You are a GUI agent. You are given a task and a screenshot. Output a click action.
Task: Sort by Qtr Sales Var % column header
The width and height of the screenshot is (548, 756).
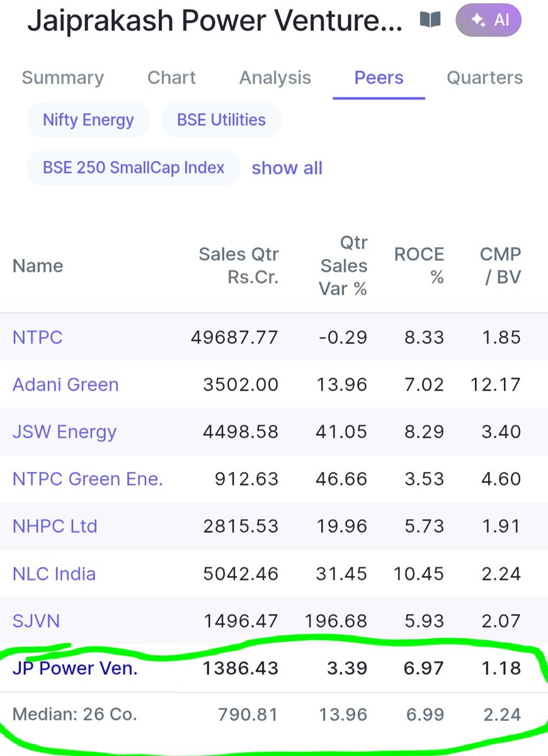point(343,265)
